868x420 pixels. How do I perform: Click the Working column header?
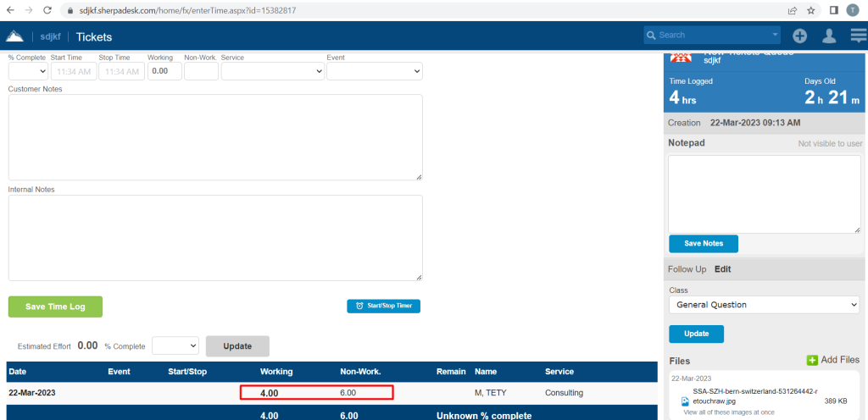[x=276, y=372]
